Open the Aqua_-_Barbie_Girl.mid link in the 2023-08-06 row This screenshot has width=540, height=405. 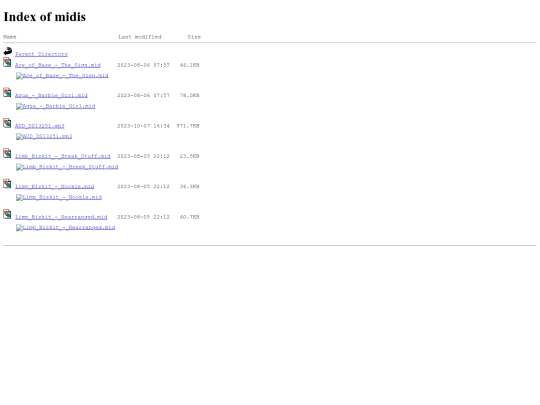point(51,95)
